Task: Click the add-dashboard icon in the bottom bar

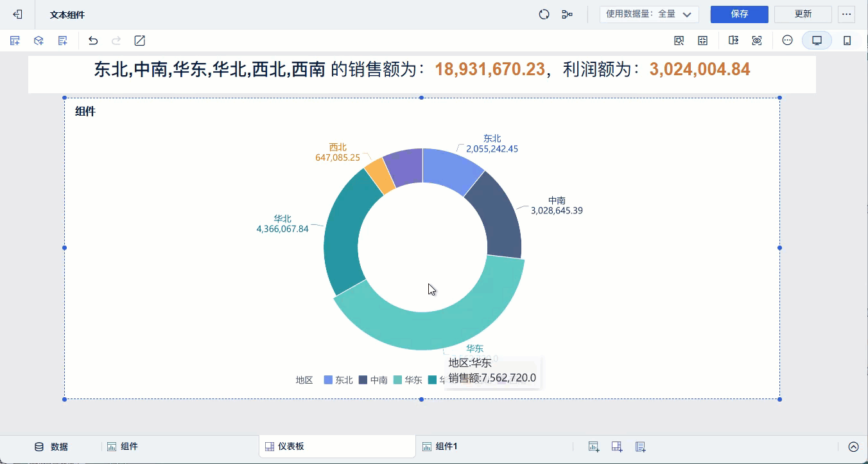Action: 617,447
